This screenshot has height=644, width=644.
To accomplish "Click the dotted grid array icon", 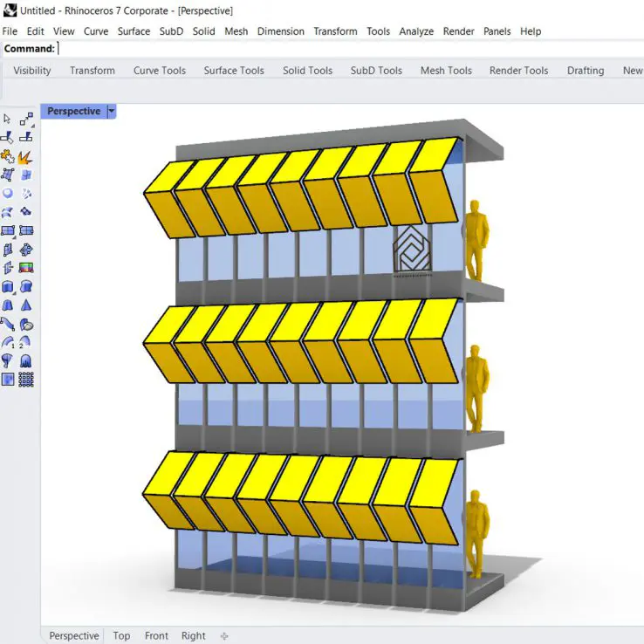I will point(26,380).
